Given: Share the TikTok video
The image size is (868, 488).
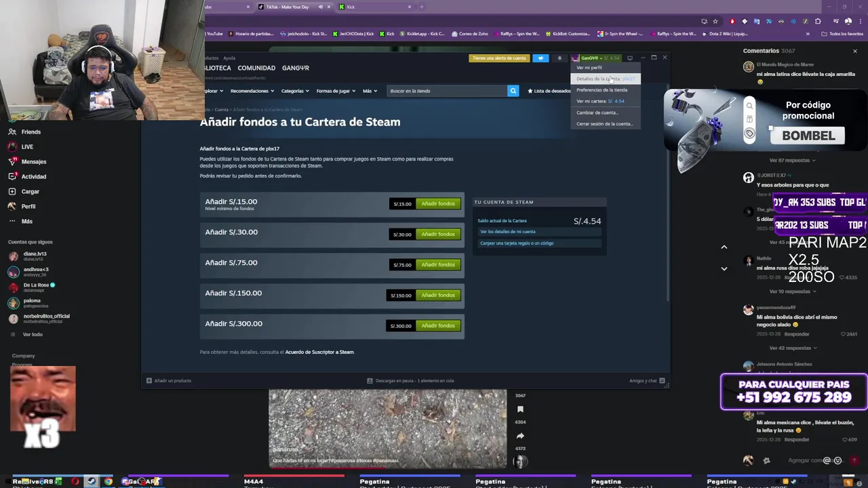Looking at the screenshot, I should [x=520, y=436].
